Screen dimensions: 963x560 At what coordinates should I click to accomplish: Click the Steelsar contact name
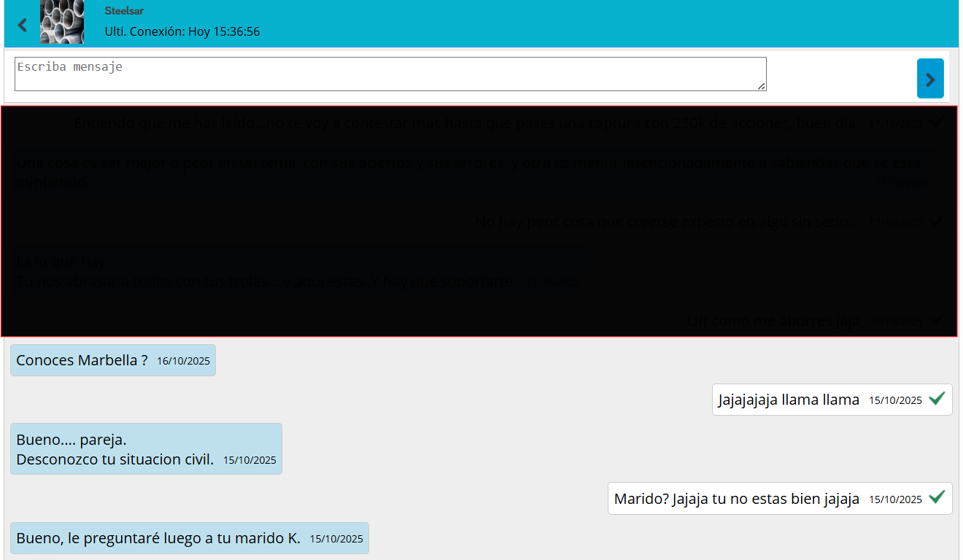(x=124, y=11)
